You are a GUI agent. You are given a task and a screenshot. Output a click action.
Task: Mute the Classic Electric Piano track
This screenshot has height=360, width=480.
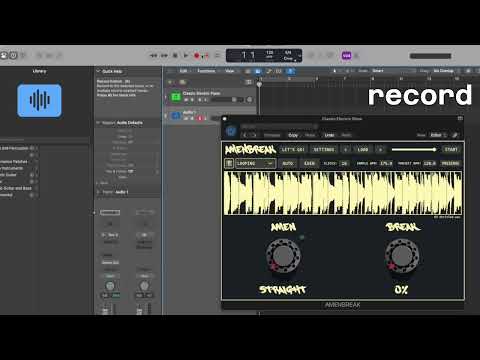click(186, 100)
